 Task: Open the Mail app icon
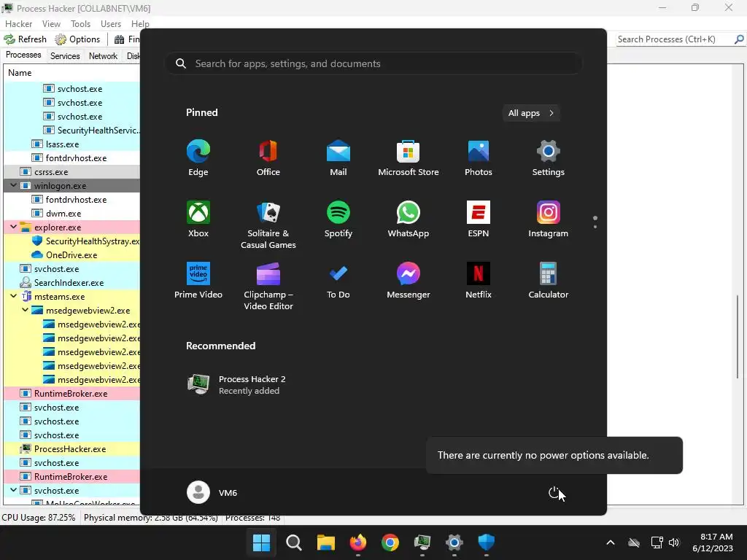(338, 158)
